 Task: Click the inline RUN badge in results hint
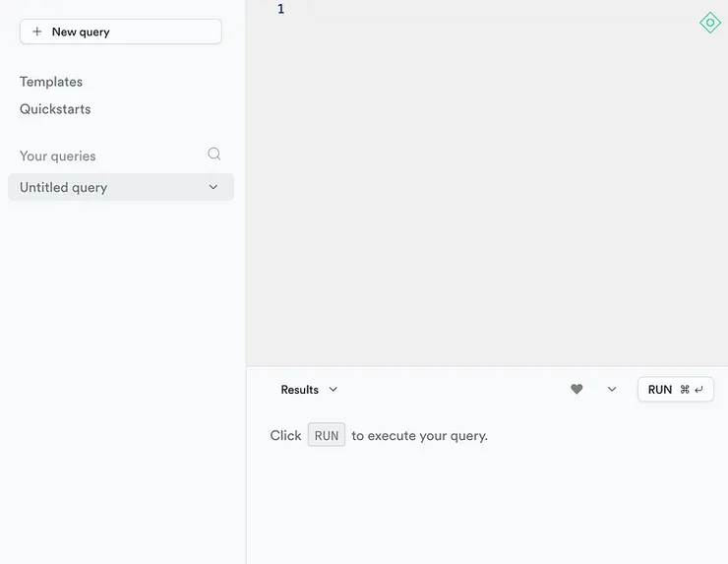click(327, 435)
